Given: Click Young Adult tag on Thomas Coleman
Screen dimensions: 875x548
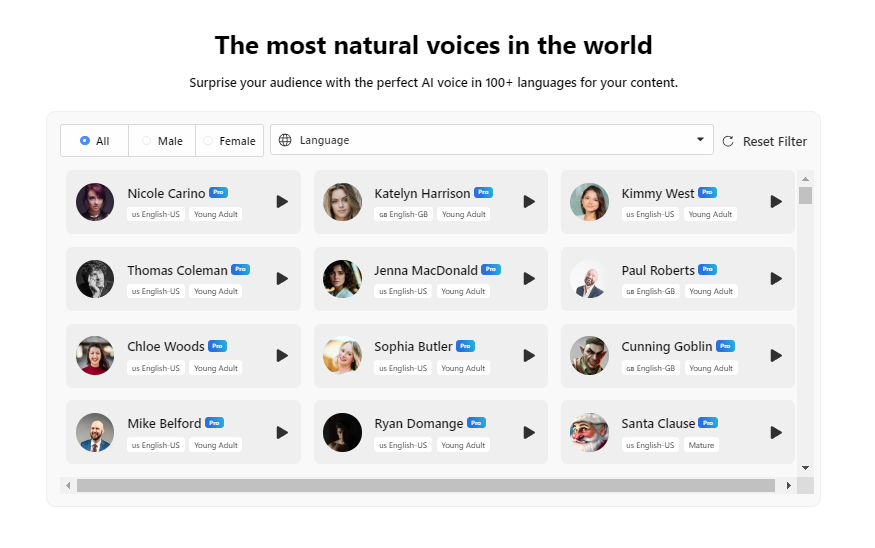Looking at the screenshot, I should [x=215, y=291].
